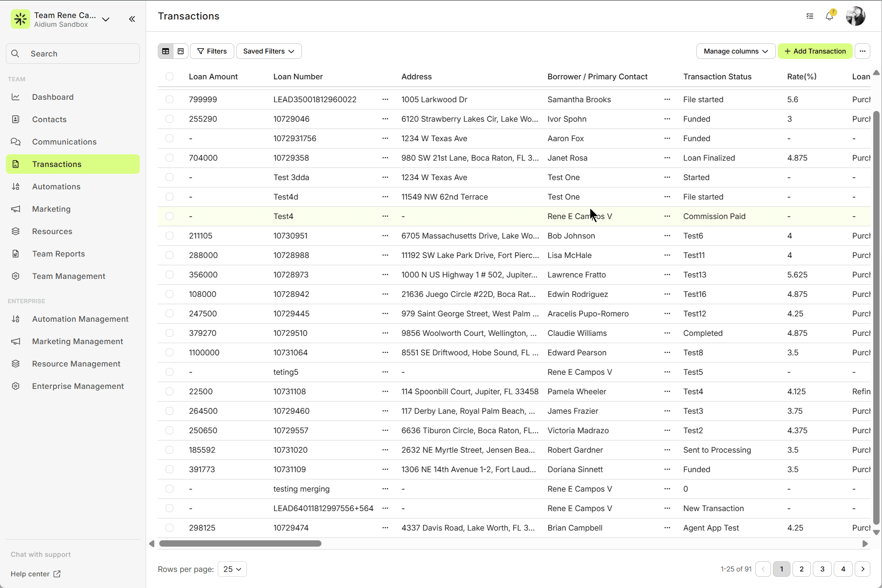Open Team Reports in sidebar
This screenshot has width=882, height=588.
tap(58, 254)
